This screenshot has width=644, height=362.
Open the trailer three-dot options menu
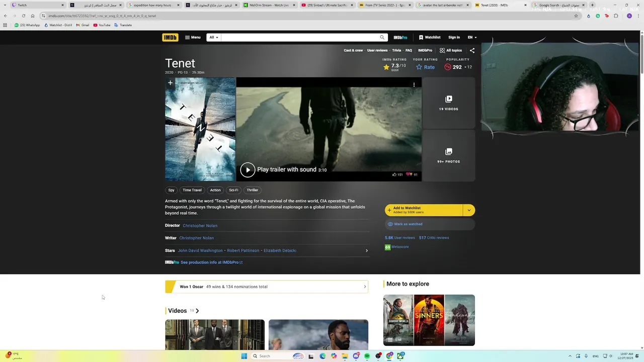point(414,85)
